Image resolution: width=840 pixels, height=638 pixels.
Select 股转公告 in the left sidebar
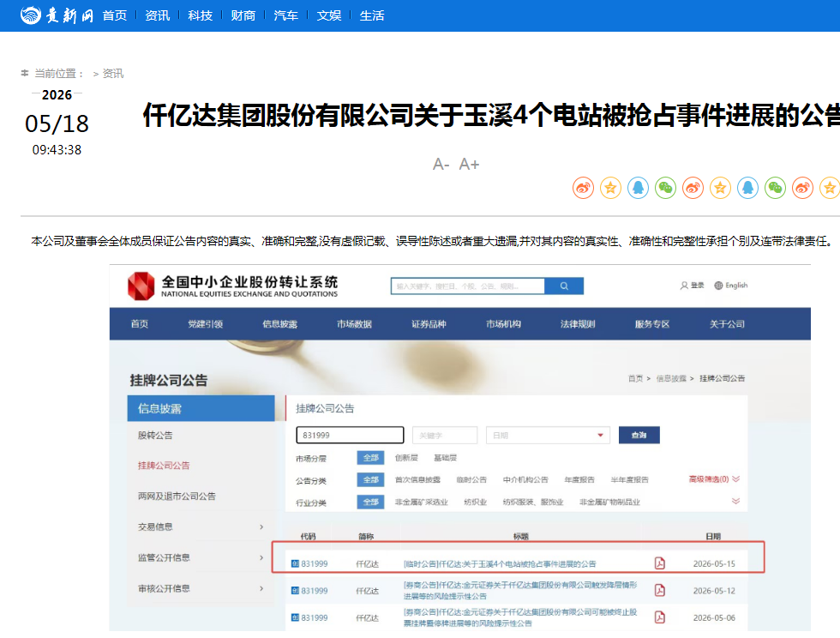click(155, 436)
